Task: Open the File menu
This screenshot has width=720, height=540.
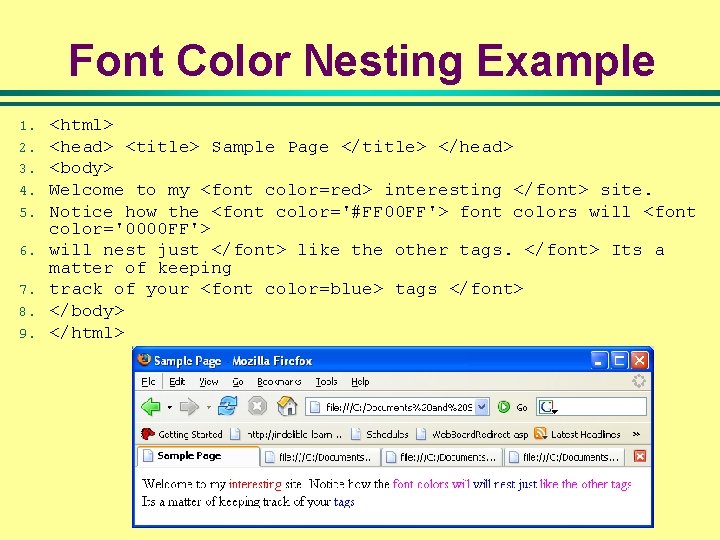Action: click(x=148, y=382)
